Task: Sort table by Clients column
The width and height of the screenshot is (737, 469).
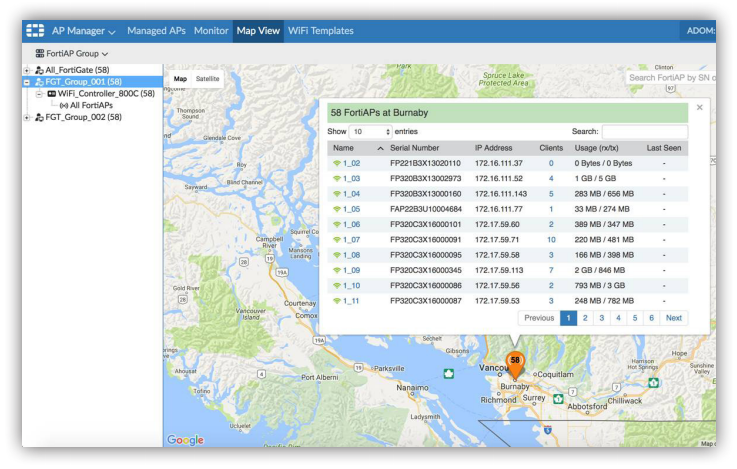Action: (x=551, y=148)
